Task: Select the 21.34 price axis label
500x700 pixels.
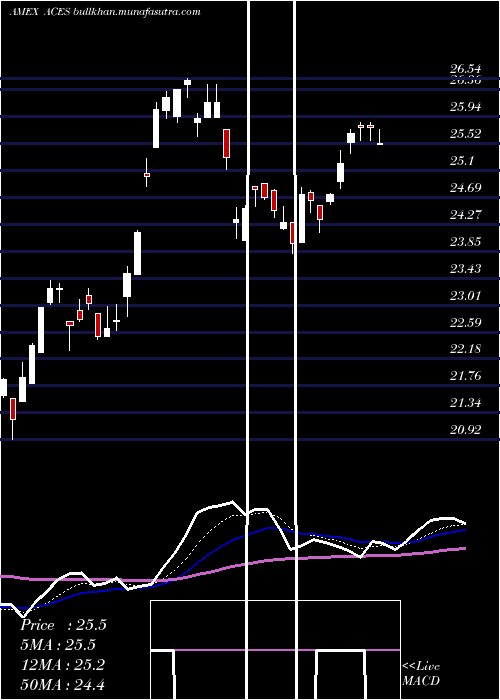Action: click(x=466, y=403)
